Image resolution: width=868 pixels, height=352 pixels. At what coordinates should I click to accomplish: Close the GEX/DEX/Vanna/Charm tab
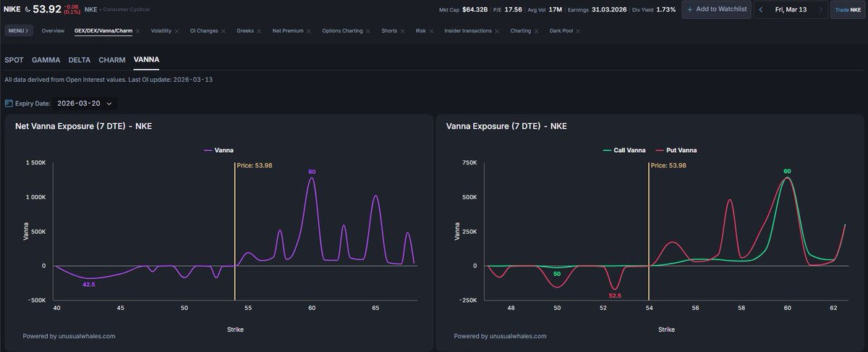pyautogui.click(x=137, y=31)
